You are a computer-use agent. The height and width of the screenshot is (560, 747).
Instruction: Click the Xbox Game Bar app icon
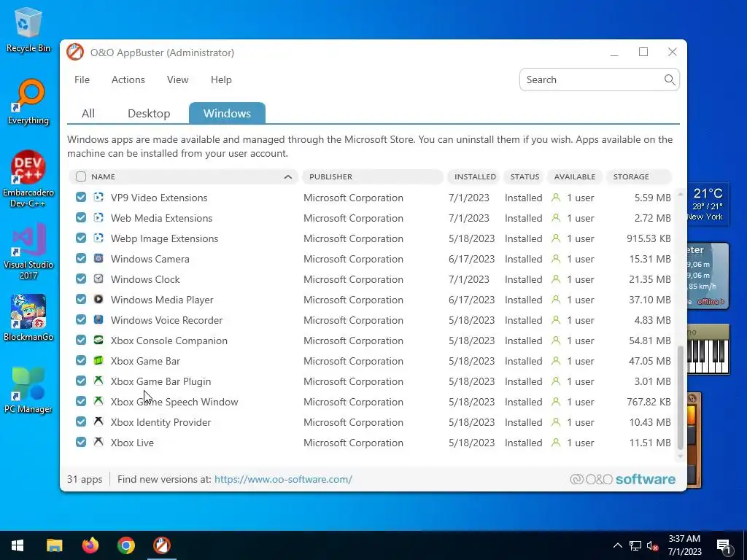(x=98, y=361)
